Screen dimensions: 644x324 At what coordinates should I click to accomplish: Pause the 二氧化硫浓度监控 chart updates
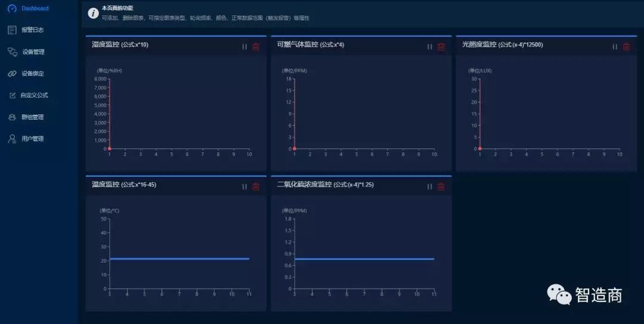pos(429,186)
